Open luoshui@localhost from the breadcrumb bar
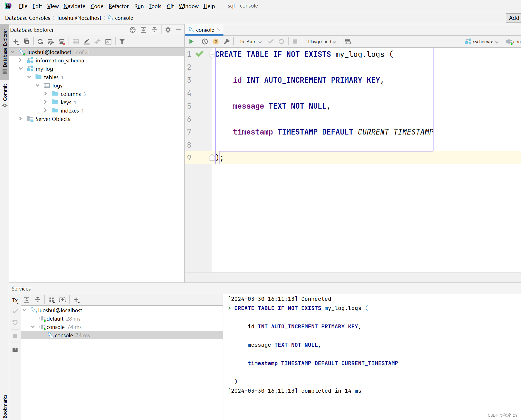Viewport: 521px width, 420px height. coord(79,18)
